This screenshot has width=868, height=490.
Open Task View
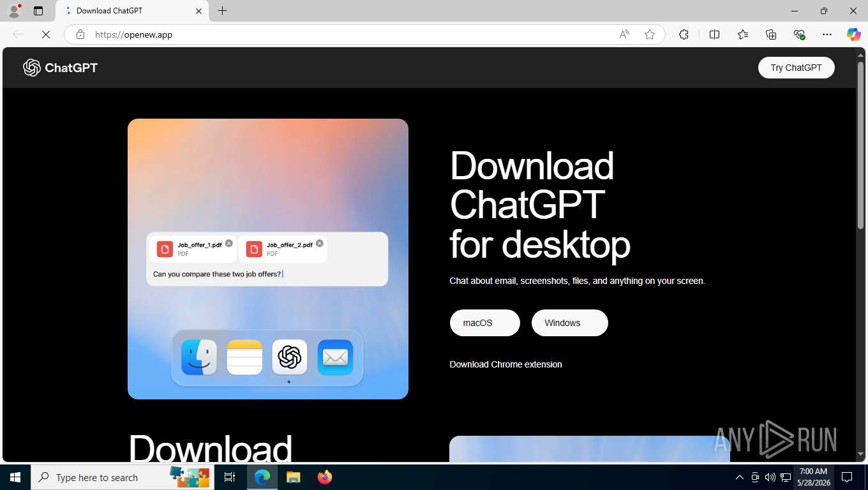click(x=230, y=477)
